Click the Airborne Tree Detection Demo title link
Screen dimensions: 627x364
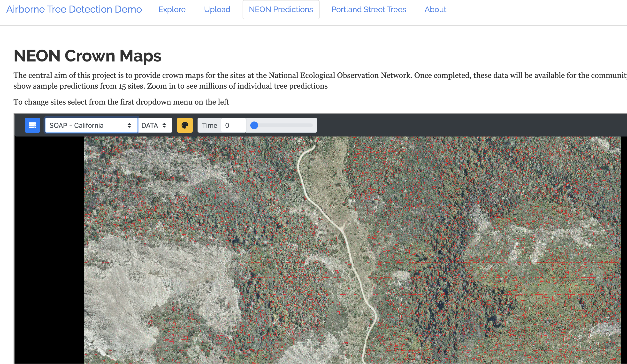[74, 9]
